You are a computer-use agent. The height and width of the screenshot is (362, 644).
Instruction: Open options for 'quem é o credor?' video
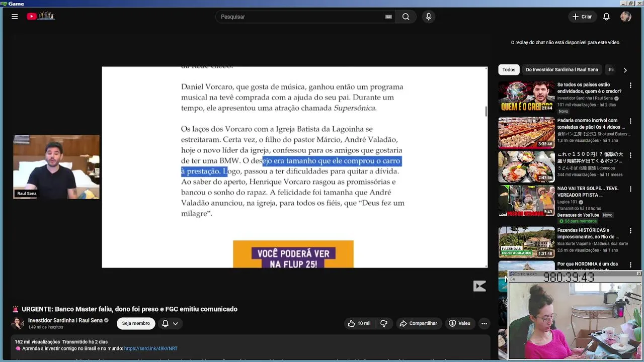(x=630, y=85)
